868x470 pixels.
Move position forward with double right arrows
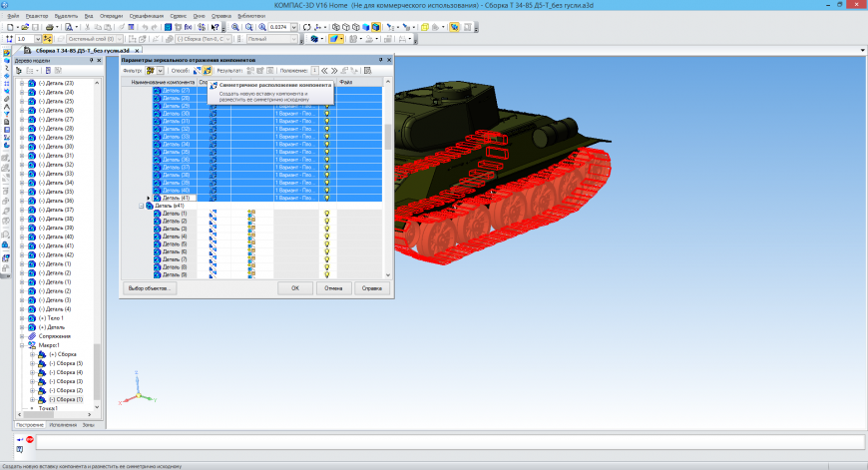tap(334, 70)
